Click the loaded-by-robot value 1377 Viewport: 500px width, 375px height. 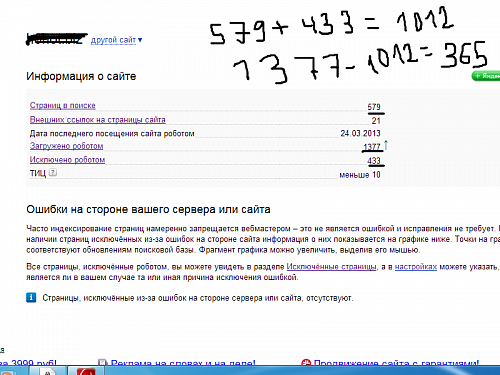[372, 147]
